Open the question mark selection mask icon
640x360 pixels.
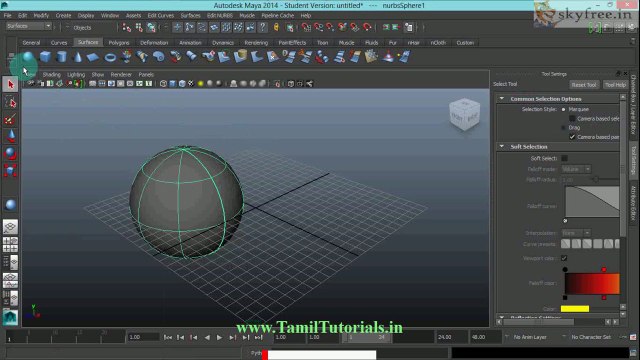point(263,27)
